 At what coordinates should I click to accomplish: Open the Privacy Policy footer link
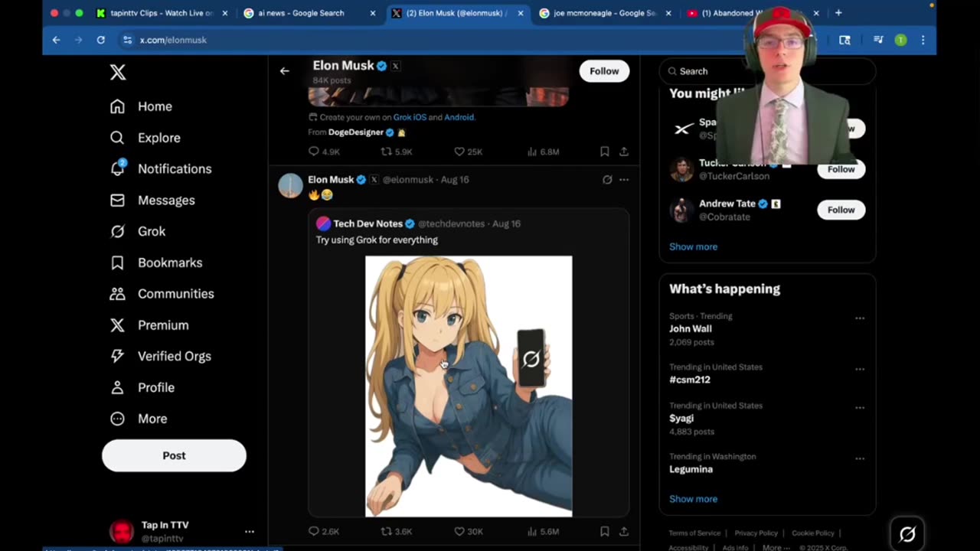click(756, 533)
